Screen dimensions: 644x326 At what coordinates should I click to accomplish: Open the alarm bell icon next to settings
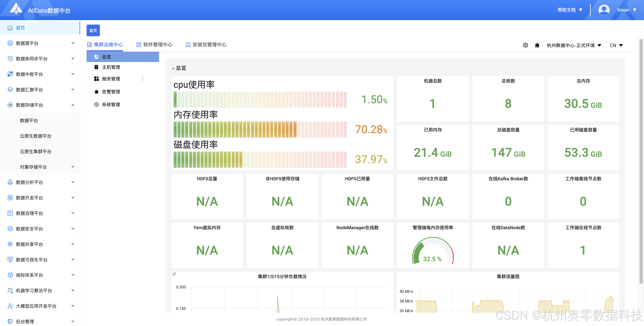pyautogui.click(x=537, y=45)
